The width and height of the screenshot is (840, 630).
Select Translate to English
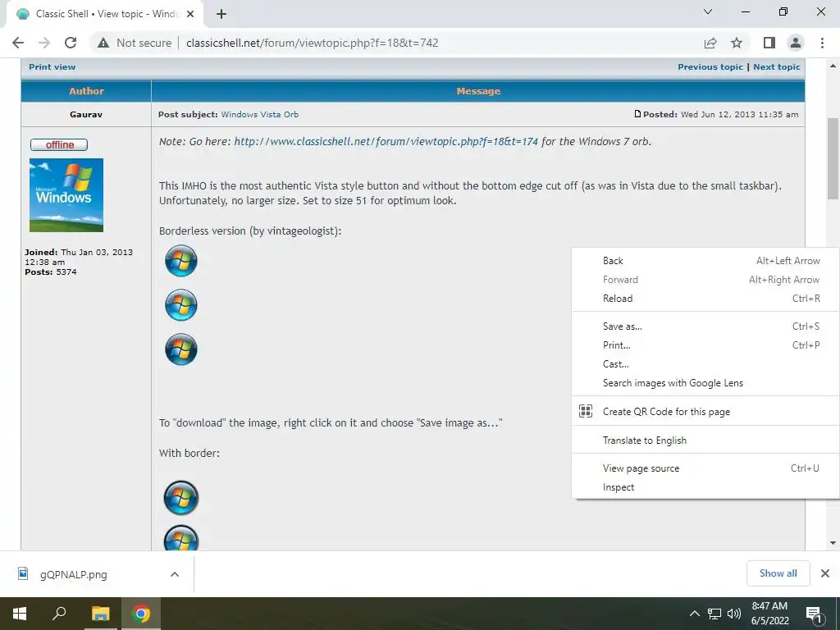coord(705,441)
